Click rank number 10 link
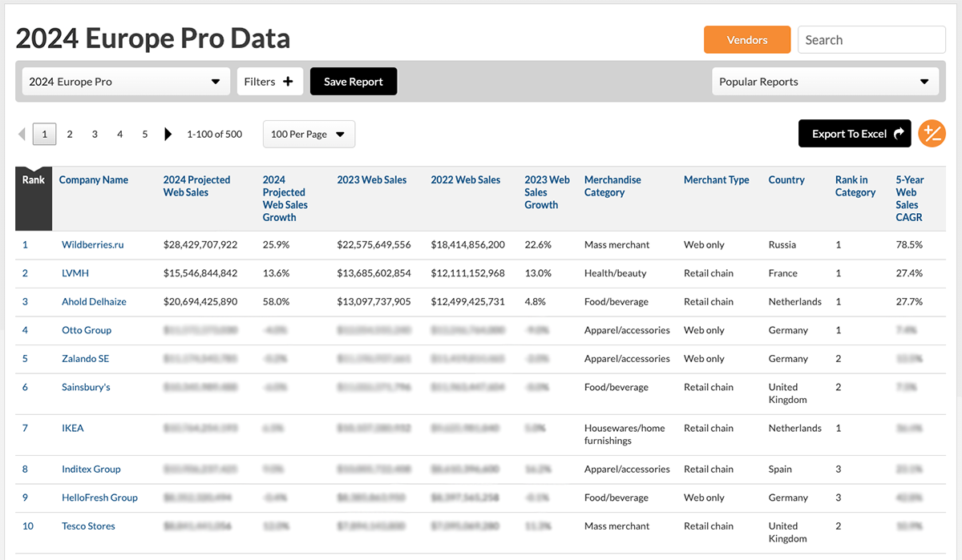The width and height of the screenshot is (962, 560). click(x=28, y=526)
